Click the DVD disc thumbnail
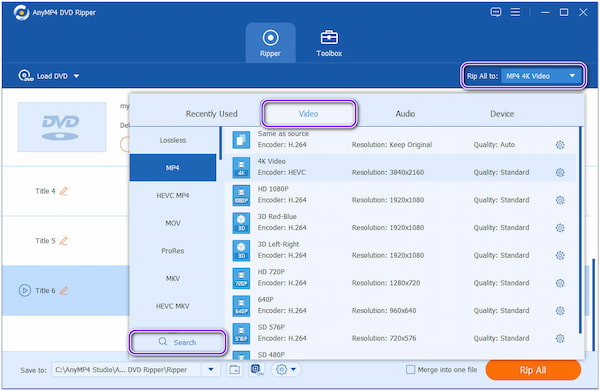 click(x=62, y=127)
